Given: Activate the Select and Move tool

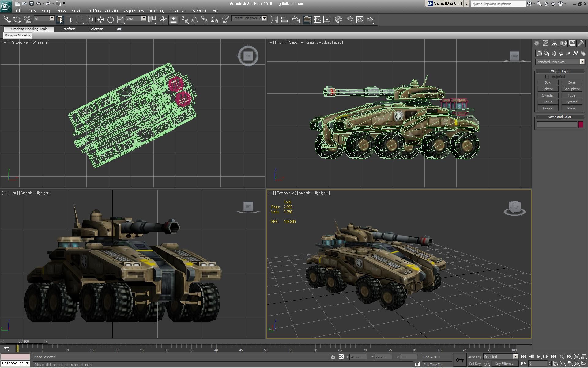Looking at the screenshot, I should click(101, 20).
